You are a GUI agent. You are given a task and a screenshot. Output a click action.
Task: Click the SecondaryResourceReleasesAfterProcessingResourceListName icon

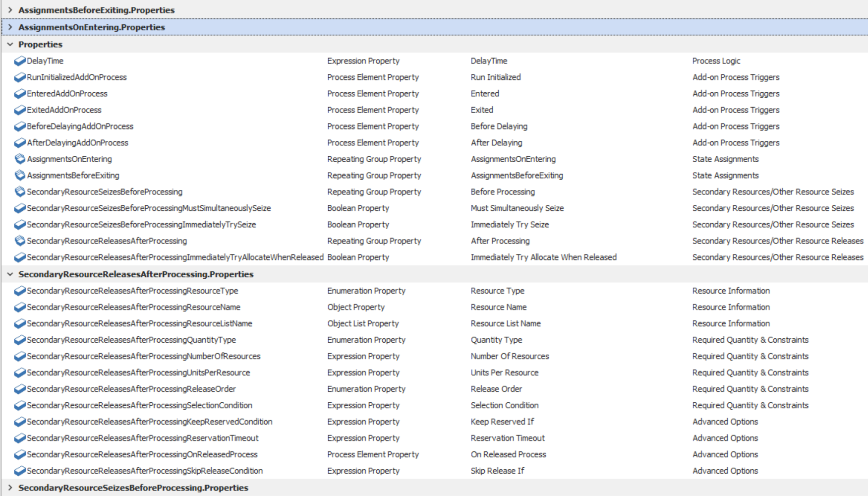[20, 324]
